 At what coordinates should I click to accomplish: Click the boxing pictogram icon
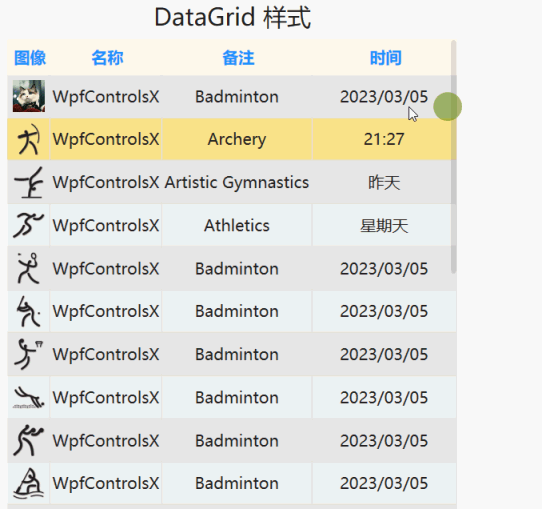(29, 441)
